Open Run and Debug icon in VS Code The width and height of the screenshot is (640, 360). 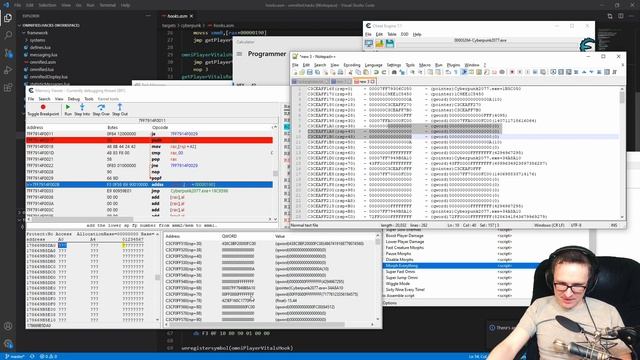[x=8, y=70]
